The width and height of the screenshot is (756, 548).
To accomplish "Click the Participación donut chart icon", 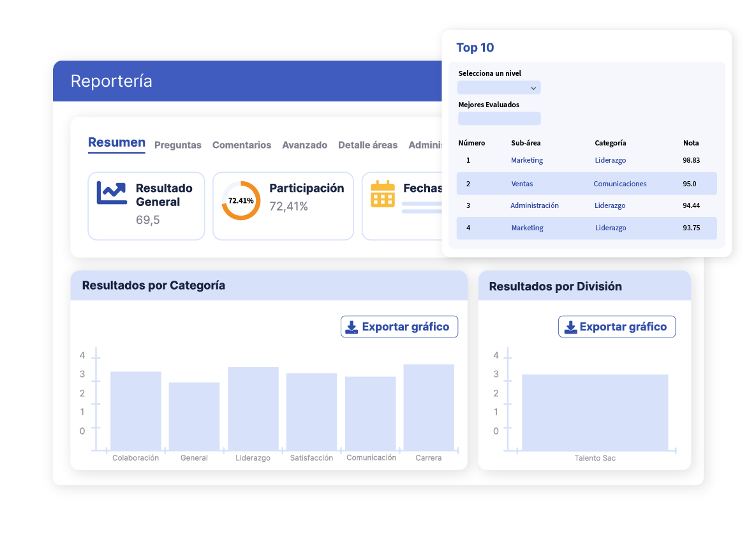I will [x=241, y=200].
